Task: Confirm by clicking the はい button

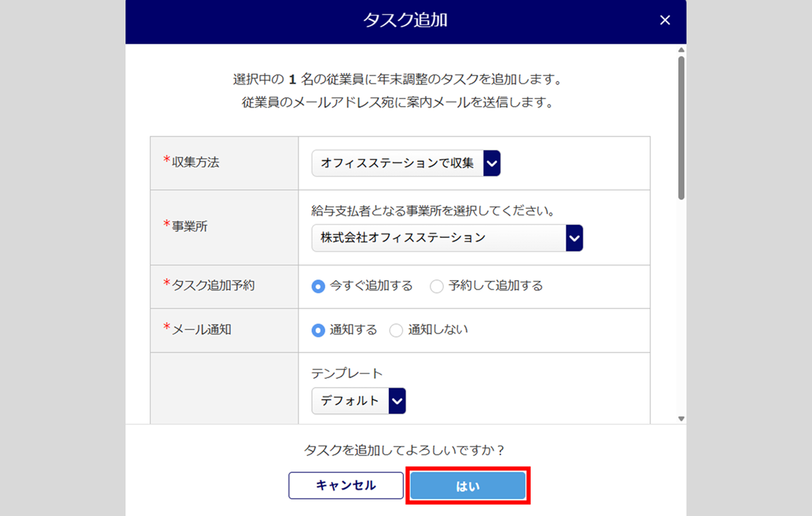Action: tap(468, 486)
